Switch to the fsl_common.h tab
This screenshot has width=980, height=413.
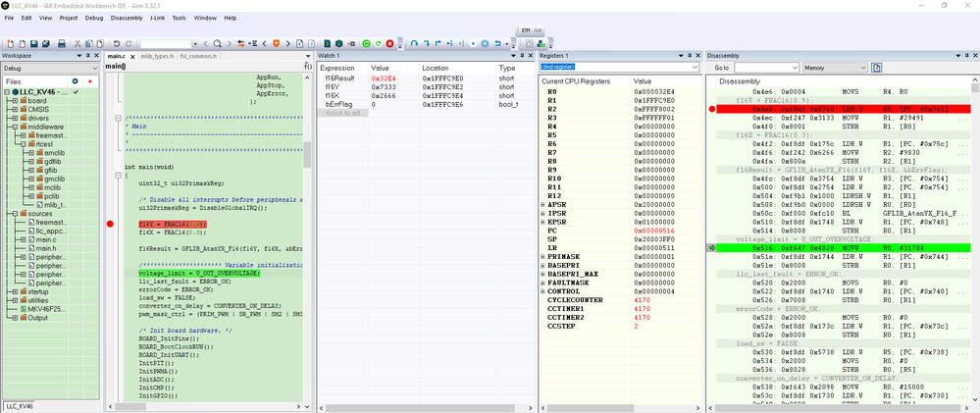198,56
